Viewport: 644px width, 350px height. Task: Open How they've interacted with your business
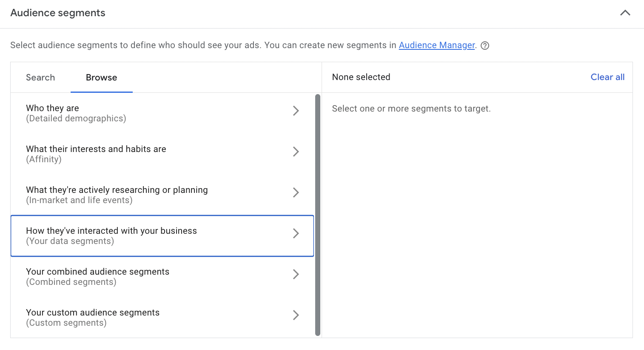[x=162, y=236]
